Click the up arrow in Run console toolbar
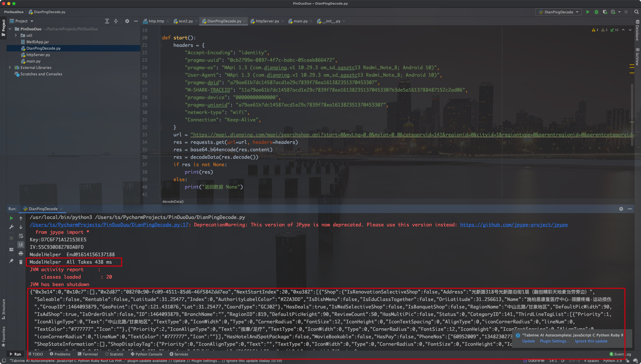Image resolution: width=641 pixels, height=364 pixels. pyautogui.click(x=21, y=218)
